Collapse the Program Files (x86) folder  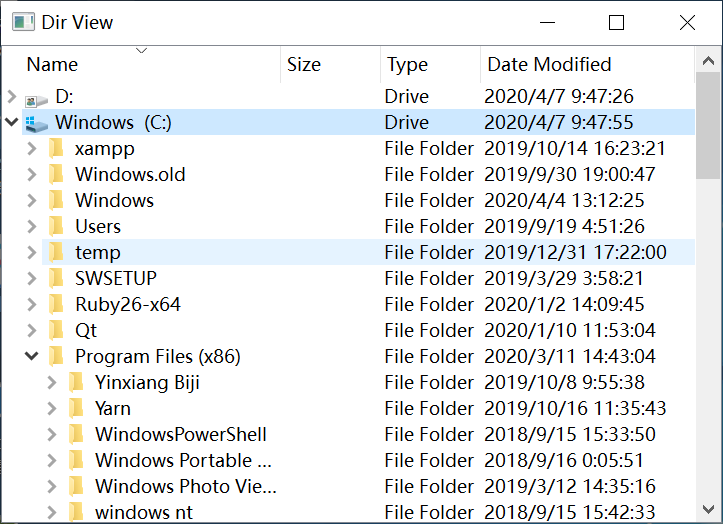(x=32, y=357)
